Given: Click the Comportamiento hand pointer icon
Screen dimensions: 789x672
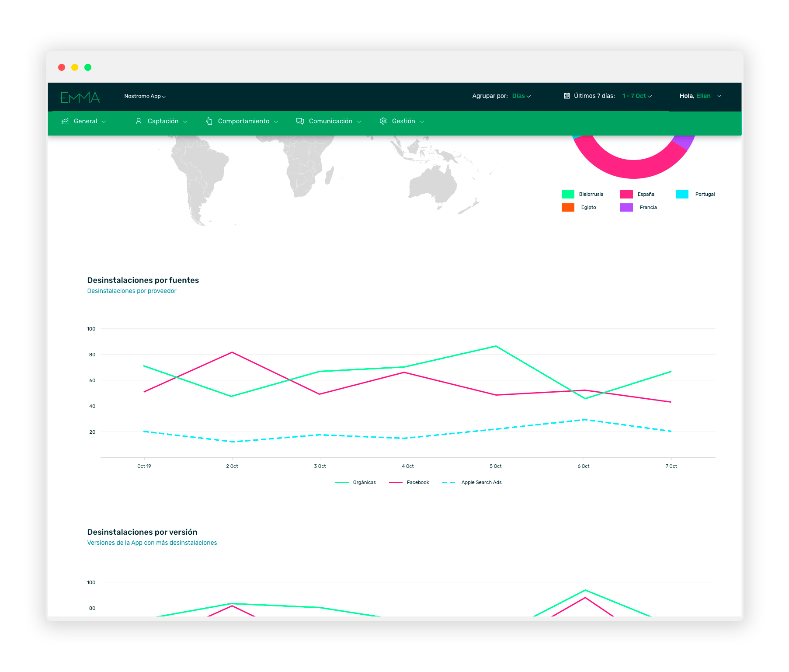Looking at the screenshot, I should (209, 121).
